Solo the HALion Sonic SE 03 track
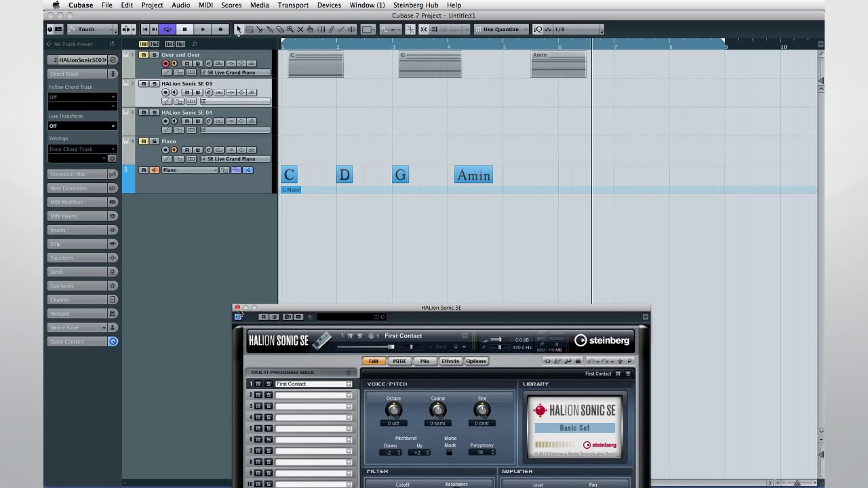Image resolution: width=868 pixels, height=488 pixels. click(x=154, y=83)
